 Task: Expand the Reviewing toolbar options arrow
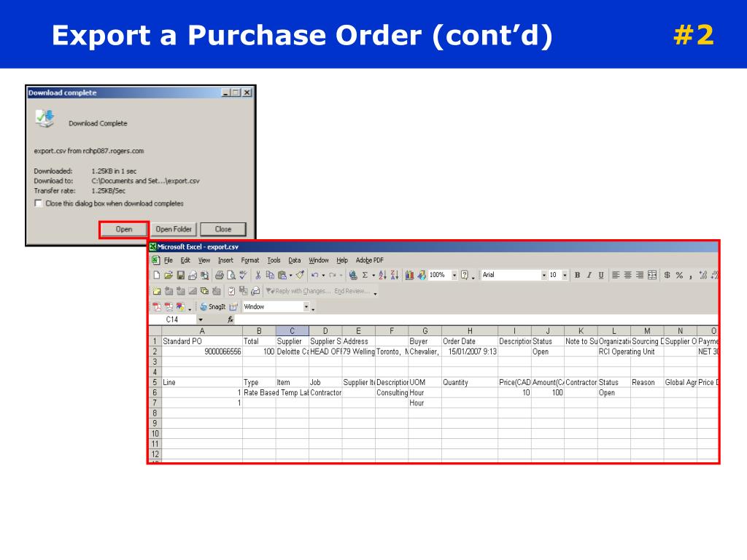[376, 292]
